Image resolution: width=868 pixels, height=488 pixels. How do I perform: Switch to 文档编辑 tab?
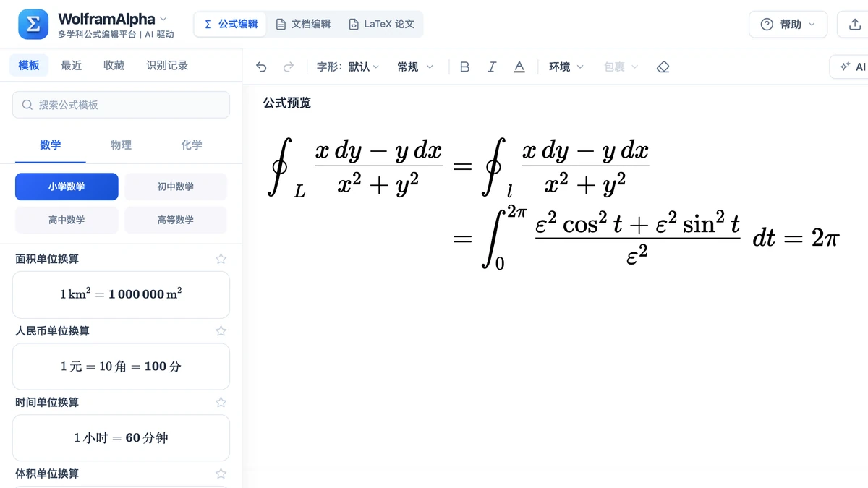[x=303, y=24]
